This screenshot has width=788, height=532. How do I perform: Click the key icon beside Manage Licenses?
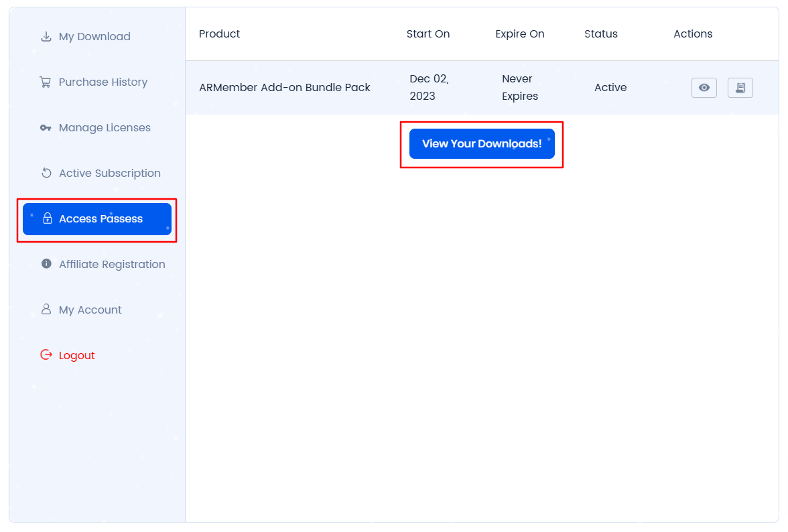point(46,127)
